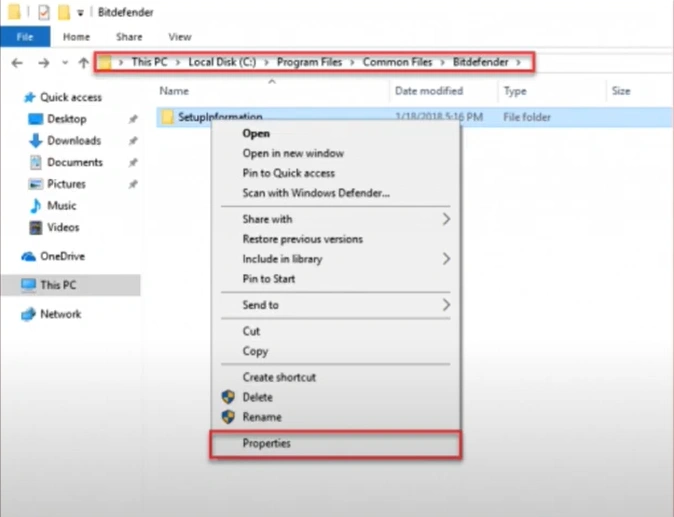The image size is (674, 517).
Task: Expand chevron after Local Disk (C:) breadcrumb
Action: (x=267, y=63)
